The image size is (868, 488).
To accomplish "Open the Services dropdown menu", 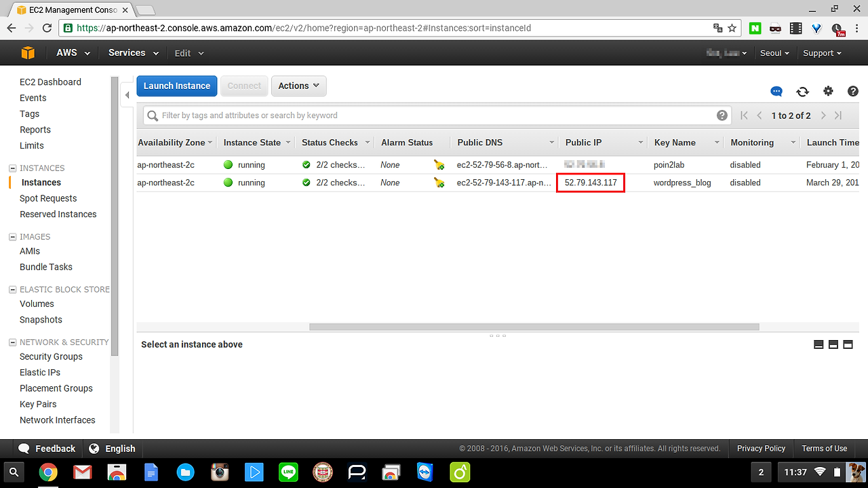I will pyautogui.click(x=134, y=53).
